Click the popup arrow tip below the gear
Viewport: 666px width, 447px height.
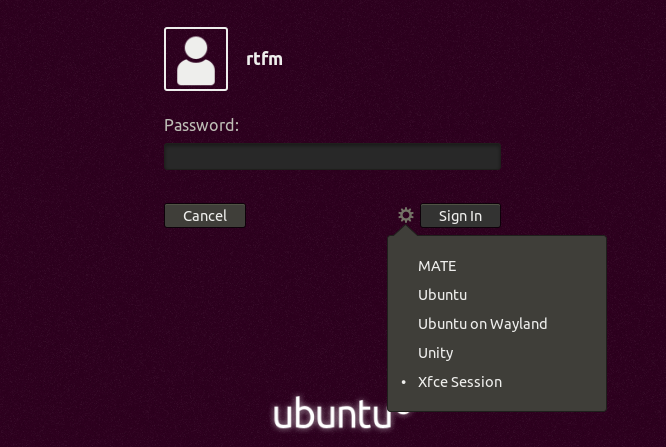(405, 232)
